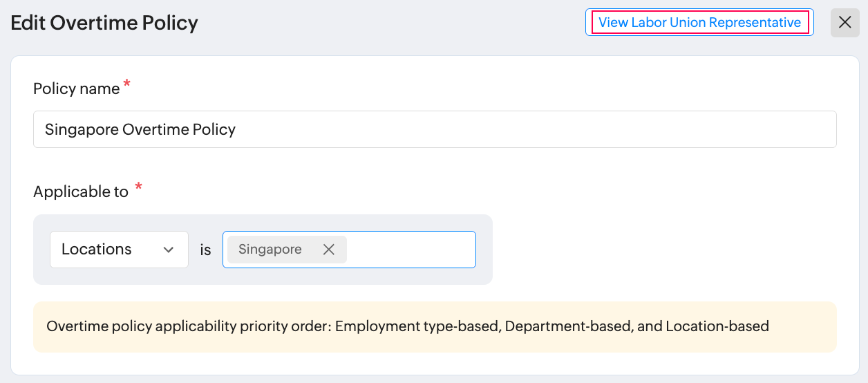Remove the Singapore location tag
Screen dimensions: 868x383
tap(329, 250)
